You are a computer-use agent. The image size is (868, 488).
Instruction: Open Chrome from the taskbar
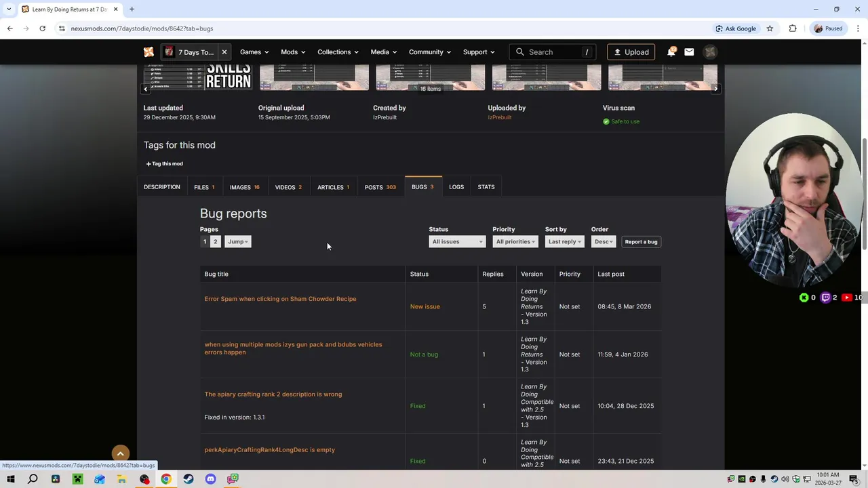[x=166, y=479]
